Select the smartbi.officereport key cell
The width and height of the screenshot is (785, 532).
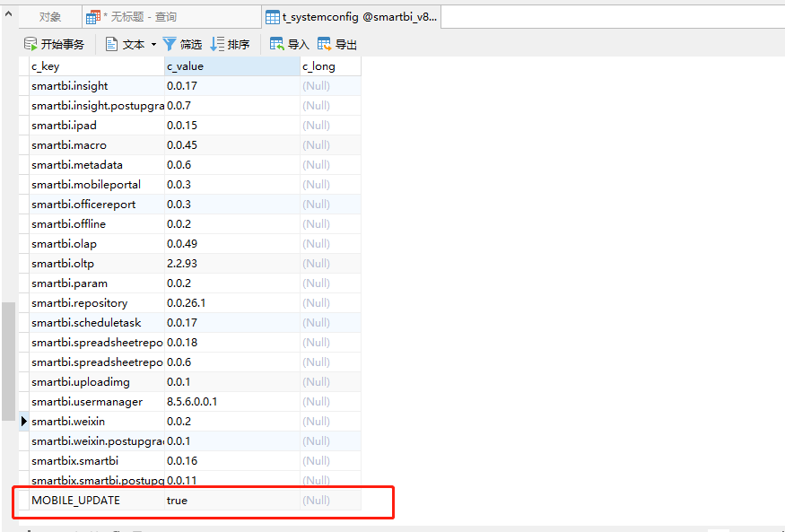click(97, 205)
